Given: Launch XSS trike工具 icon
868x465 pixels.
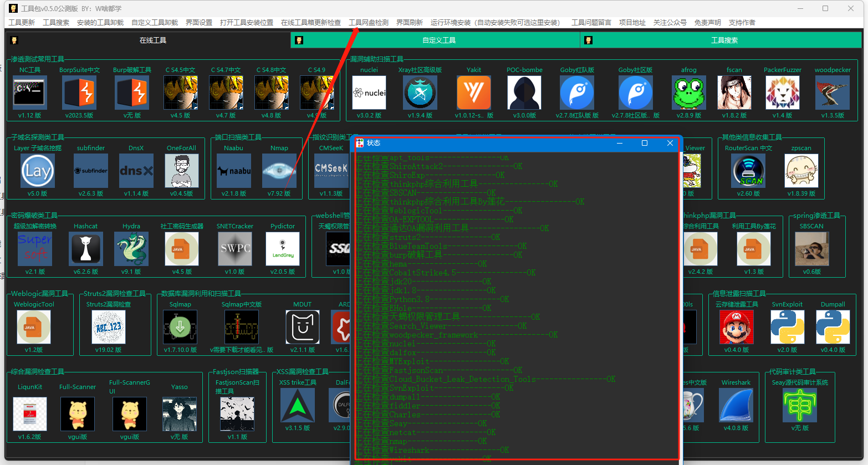Looking at the screenshot, I should [x=298, y=405].
